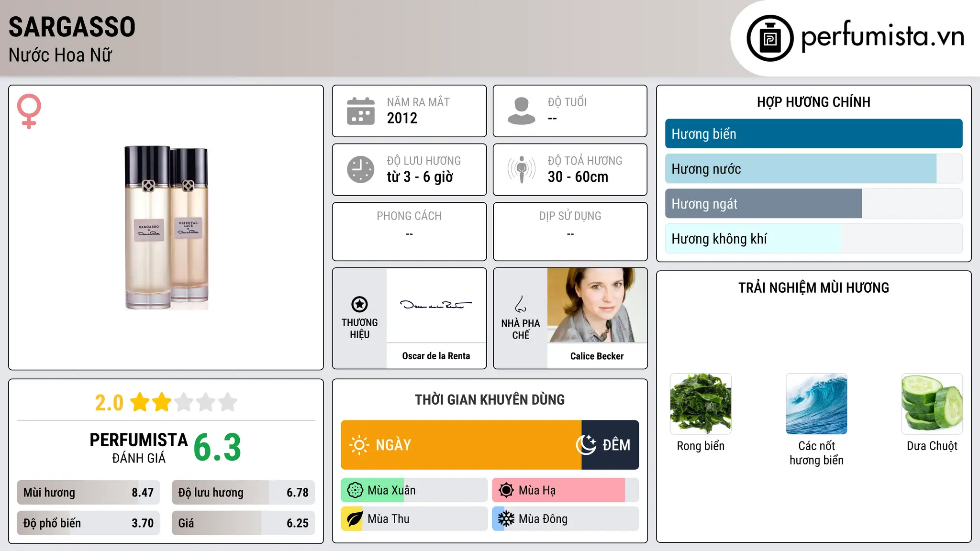Select the Hương không khí accord bar
The image size is (980, 551).
[814, 239]
